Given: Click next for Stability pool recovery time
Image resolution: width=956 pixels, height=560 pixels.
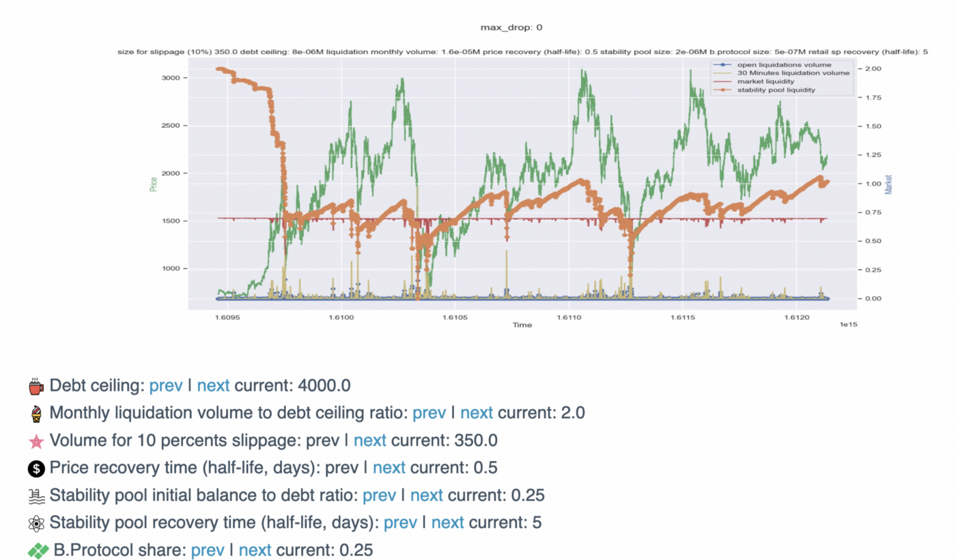Looking at the screenshot, I should click(x=447, y=522).
